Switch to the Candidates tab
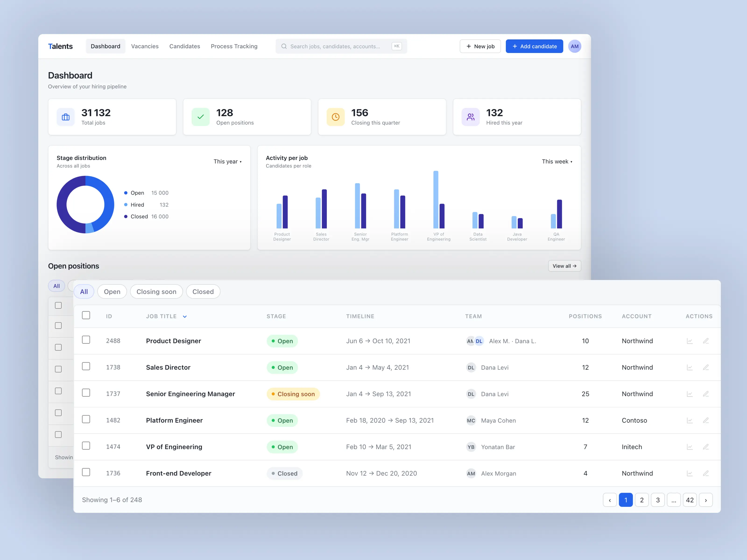Screen dimensions: 747x560 [x=184, y=46]
